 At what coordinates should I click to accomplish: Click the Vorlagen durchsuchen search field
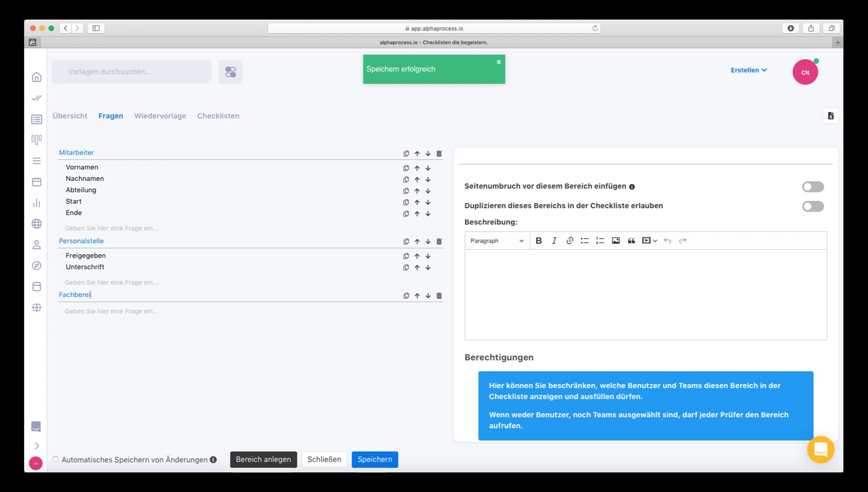132,72
